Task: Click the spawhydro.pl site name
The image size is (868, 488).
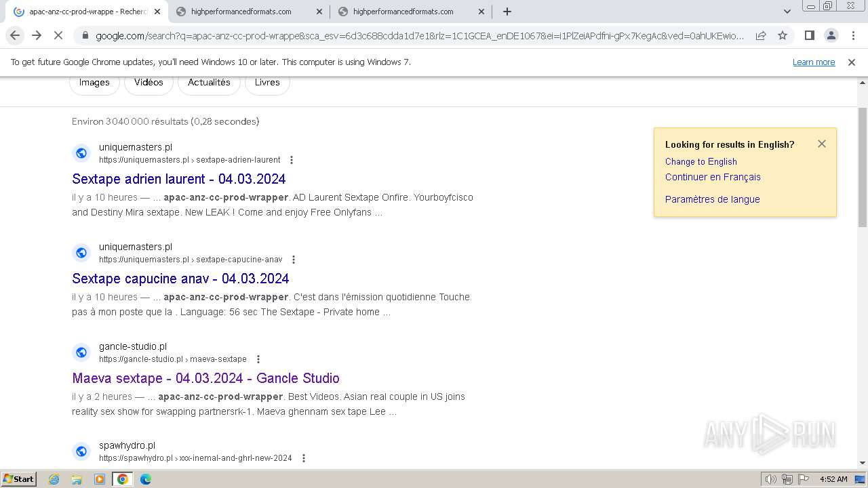Action: (127, 445)
